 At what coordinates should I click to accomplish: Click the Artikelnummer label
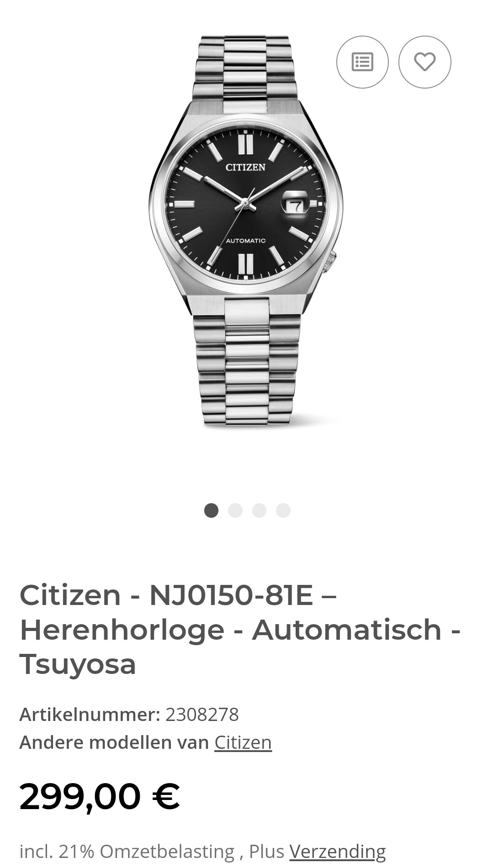(x=90, y=715)
